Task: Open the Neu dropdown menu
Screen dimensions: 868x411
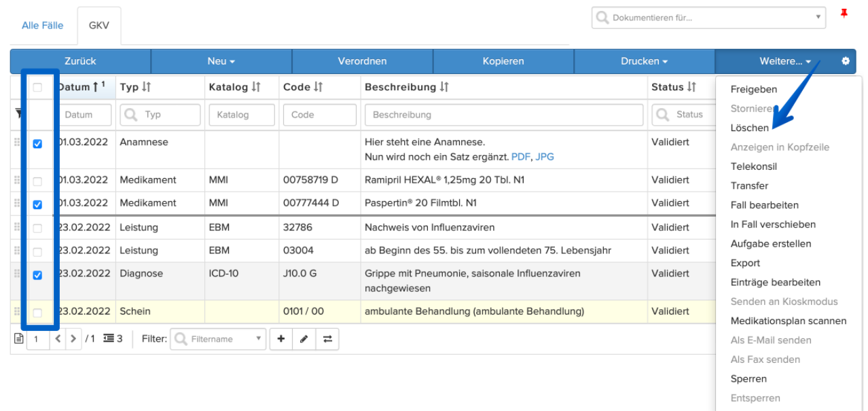Action: [221, 61]
